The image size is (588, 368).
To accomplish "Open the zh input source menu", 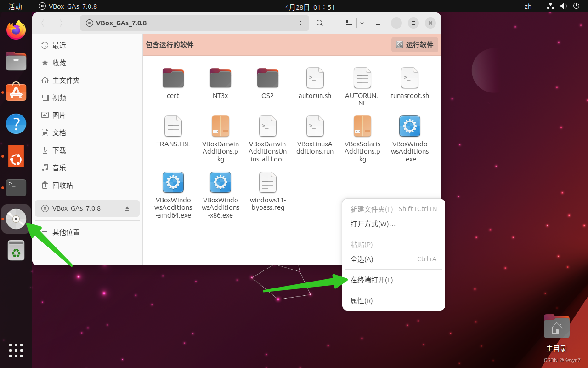I will (528, 6).
